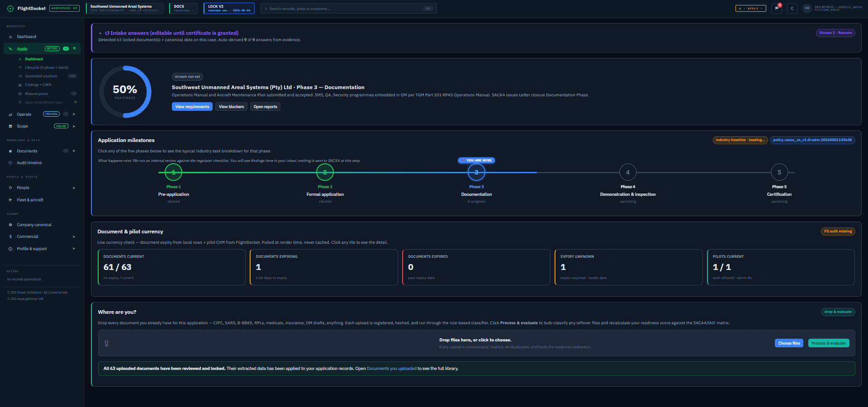Open notifications flag with red badge

[777, 8]
